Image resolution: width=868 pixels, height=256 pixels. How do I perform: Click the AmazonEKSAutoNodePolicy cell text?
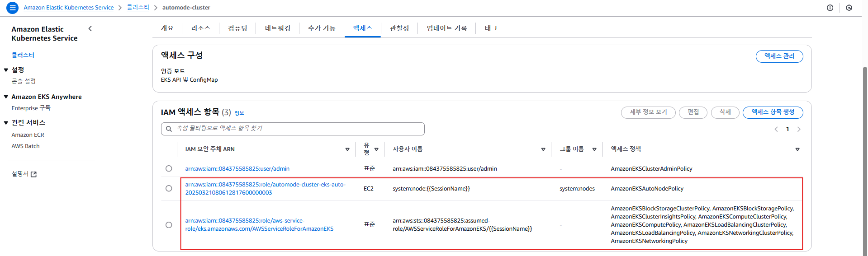647,189
